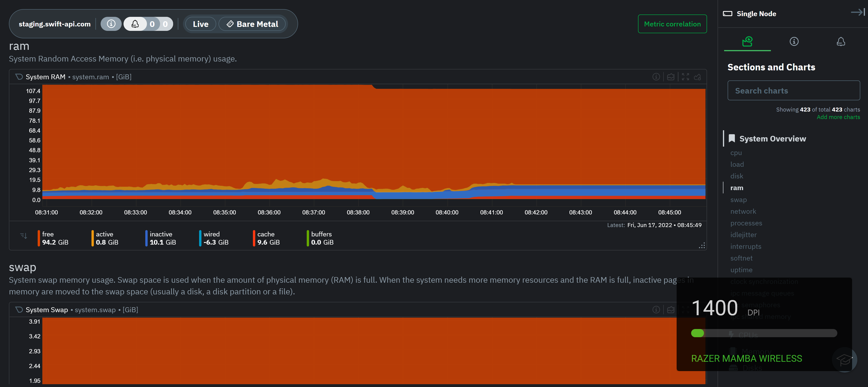Click the chart type icon on System Swap chart

pos(671,310)
